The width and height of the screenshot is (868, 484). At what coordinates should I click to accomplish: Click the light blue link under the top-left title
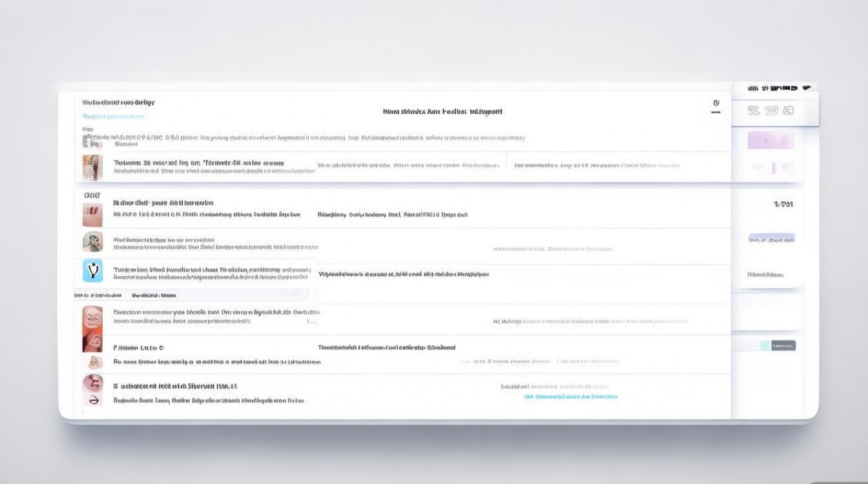114,117
